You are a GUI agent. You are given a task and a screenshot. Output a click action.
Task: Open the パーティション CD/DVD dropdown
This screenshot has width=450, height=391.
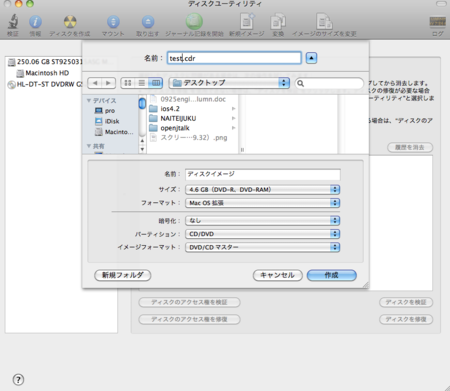tap(263, 234)
